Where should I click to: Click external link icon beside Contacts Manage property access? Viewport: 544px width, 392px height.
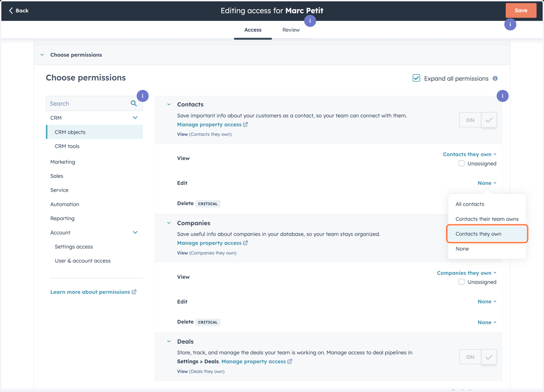(245, 125)
